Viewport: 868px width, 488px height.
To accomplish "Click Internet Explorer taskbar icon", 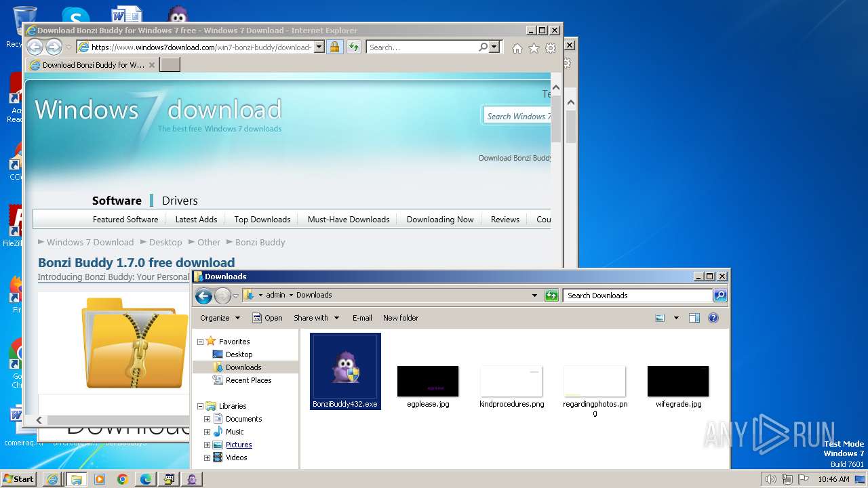I will (x=52, y=479).
